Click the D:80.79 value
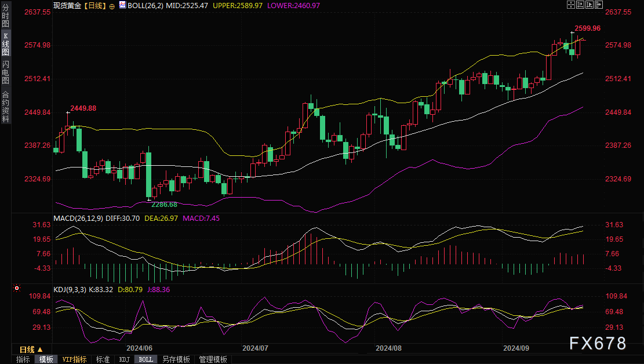 coord(130,290)
